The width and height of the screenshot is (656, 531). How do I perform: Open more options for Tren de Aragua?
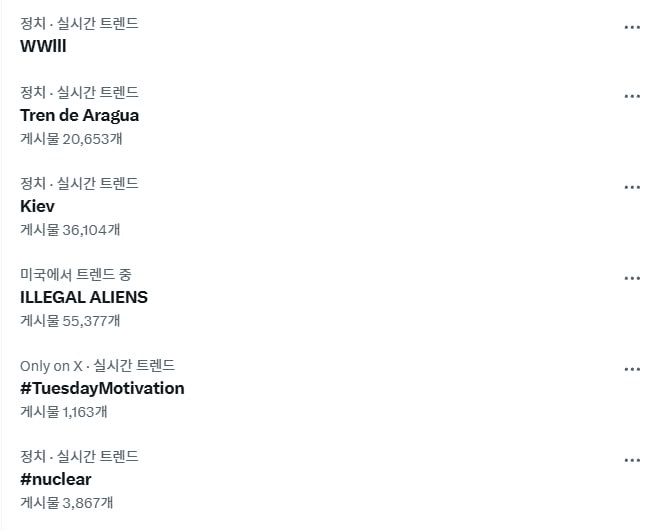point(632,97)
